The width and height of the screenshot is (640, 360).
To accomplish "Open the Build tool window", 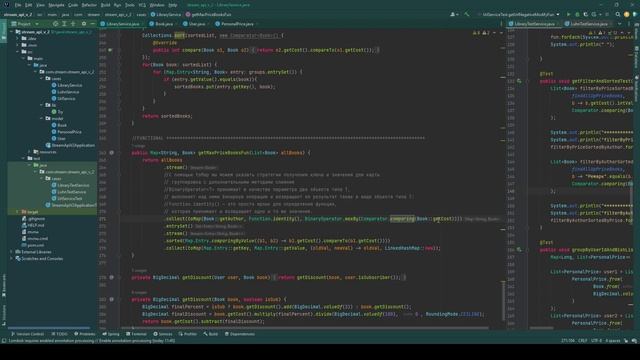I will (211, 334).
